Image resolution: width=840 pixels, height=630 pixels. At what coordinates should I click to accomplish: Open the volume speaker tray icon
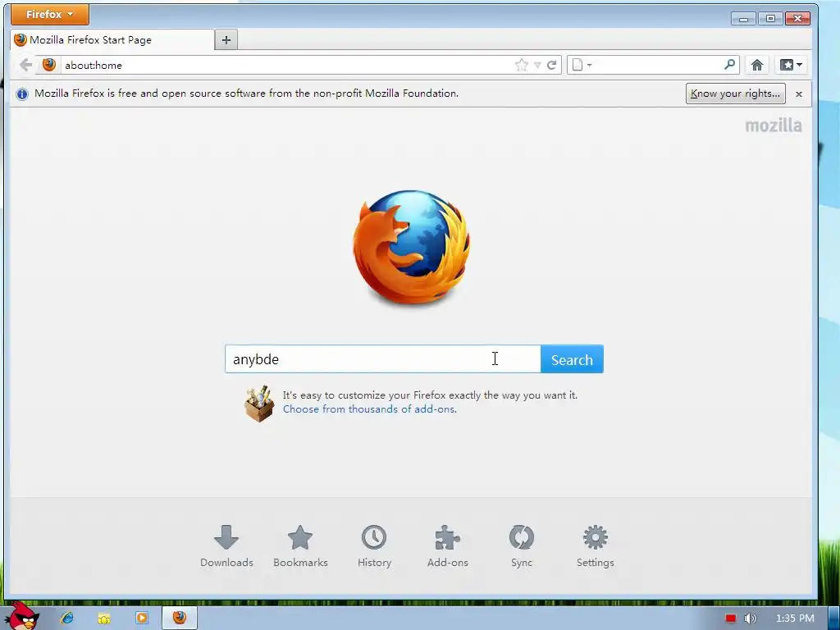(750, 619)
